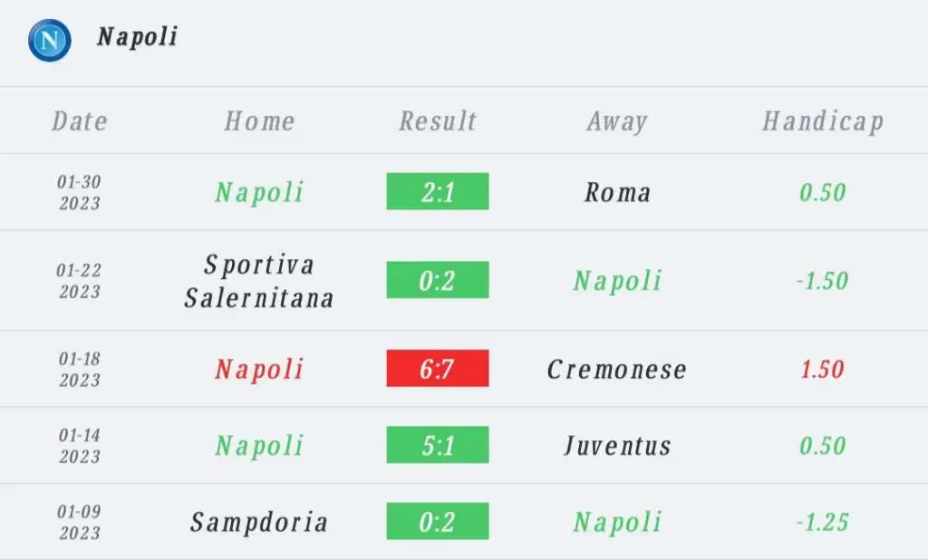This screenshot has height=560, width=928.
Task: Open the 5:1 result against Juventus
Action: (438, 445)
